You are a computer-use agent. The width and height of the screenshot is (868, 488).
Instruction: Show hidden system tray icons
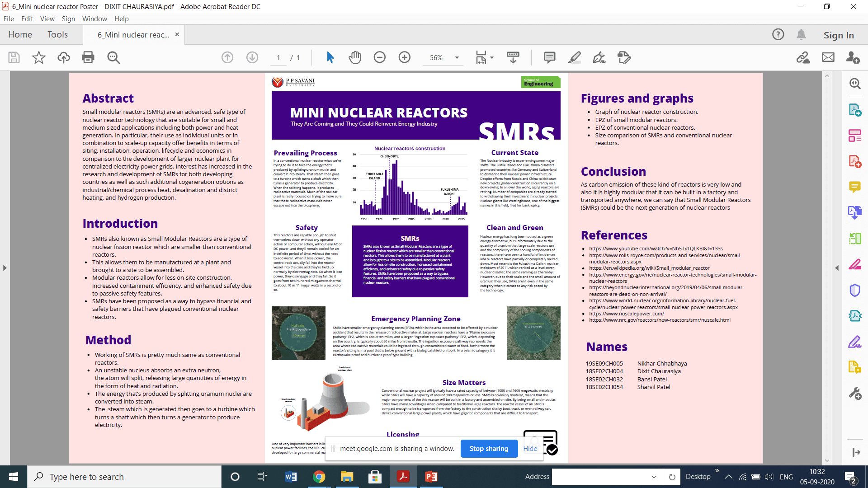729,477
